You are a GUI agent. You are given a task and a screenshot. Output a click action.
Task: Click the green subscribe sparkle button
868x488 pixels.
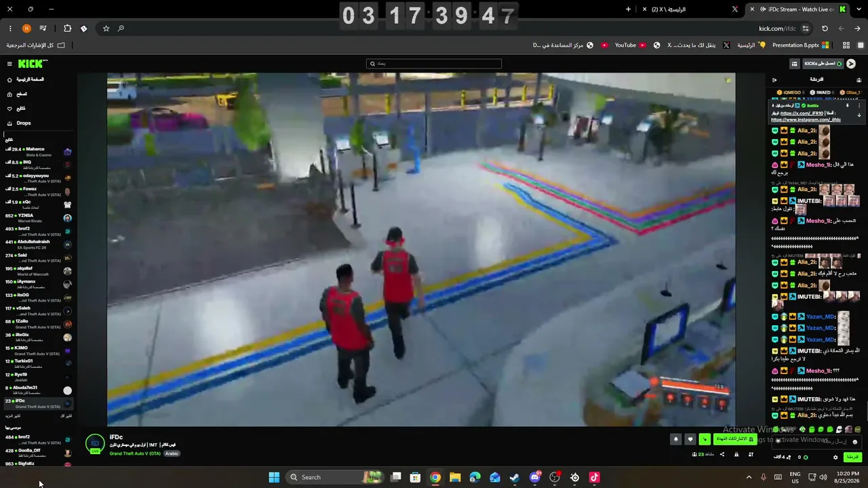pos(705,439)
